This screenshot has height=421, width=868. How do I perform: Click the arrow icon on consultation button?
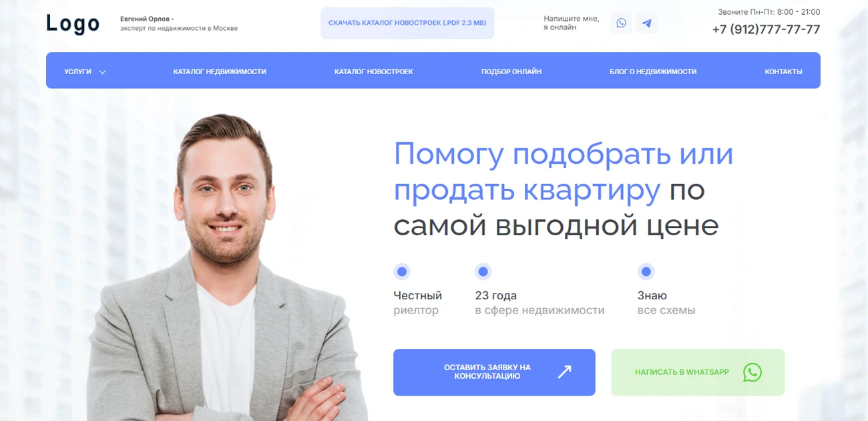pos(564,372)
